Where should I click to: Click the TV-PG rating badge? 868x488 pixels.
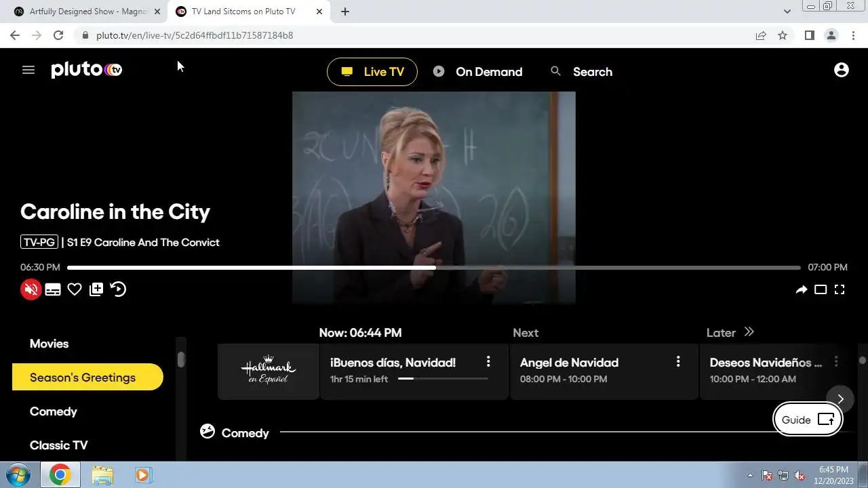(x=39, y=242)
